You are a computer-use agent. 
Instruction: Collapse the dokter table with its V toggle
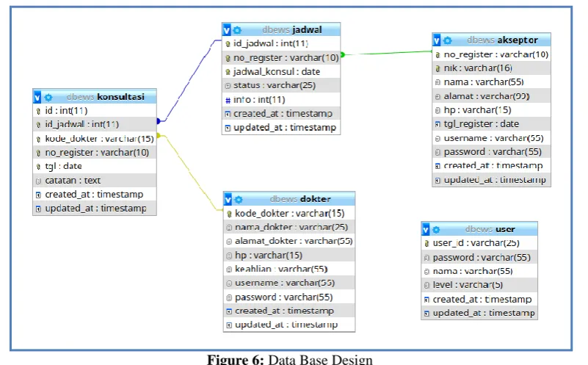click(228, 200)
